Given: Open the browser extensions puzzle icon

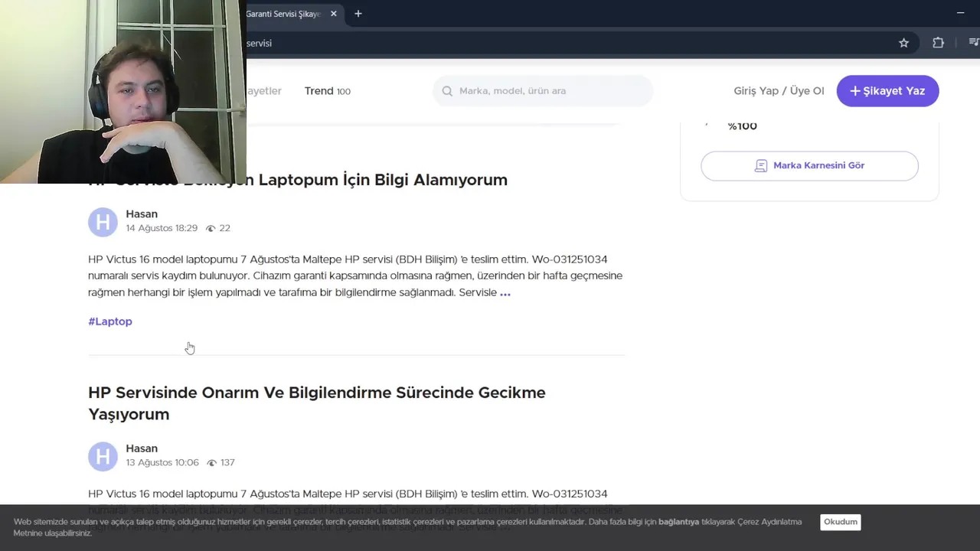Looking at the screenshot, I should [938, 43].
